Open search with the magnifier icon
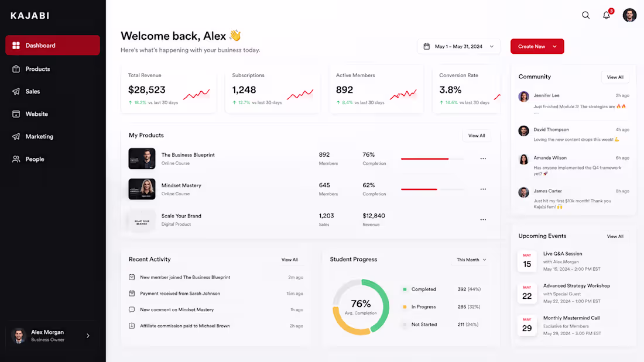Image resolution: width=644 pixels, height=362 pixels. [585, 15]
